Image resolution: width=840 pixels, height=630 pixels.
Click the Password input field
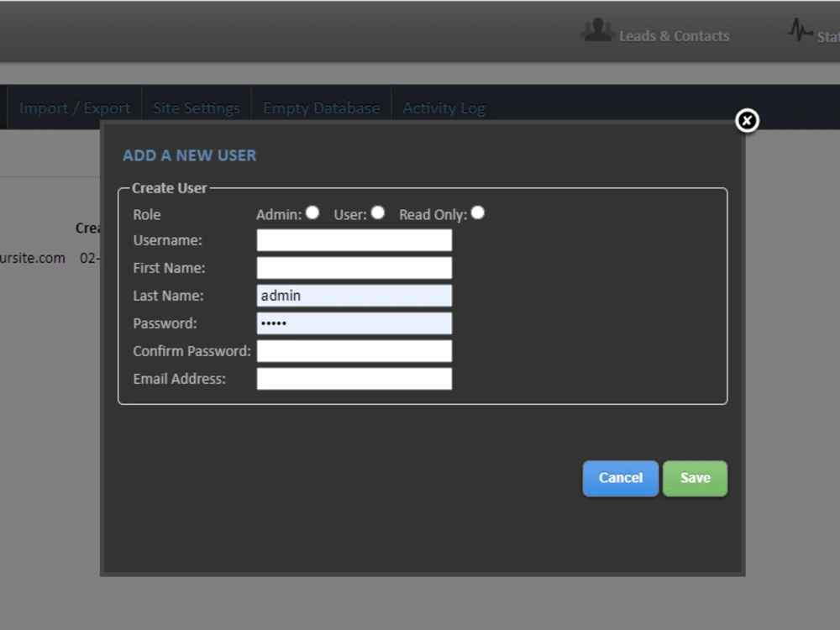tap(354, 323)
